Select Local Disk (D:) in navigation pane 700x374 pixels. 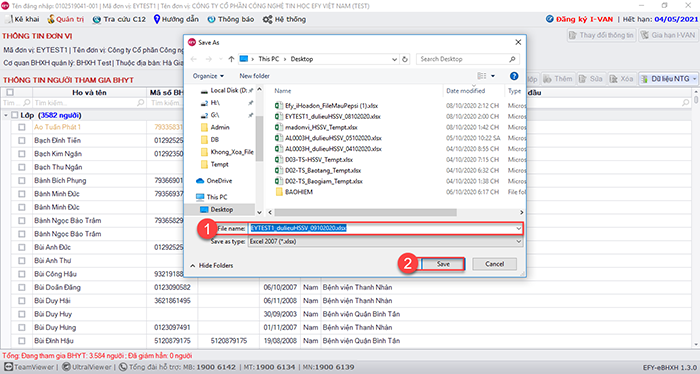tap(227, 91)
